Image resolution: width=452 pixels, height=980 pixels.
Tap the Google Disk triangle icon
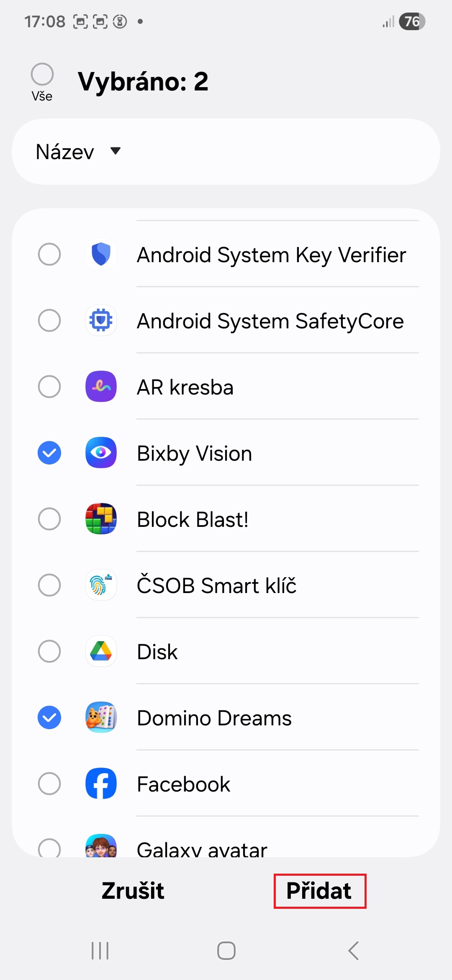[101, 651]
